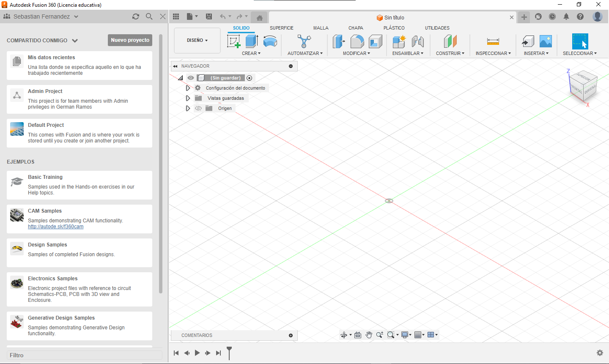Switch to the UTILIDADES tab
The width and height of the screenshot is (609, 364).
[437, 28]
